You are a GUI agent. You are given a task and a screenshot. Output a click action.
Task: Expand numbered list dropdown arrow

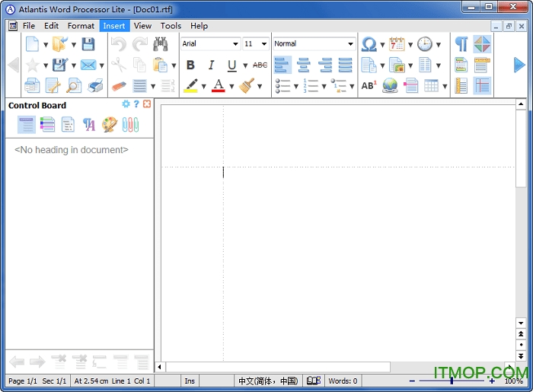[x=324, y=86]
